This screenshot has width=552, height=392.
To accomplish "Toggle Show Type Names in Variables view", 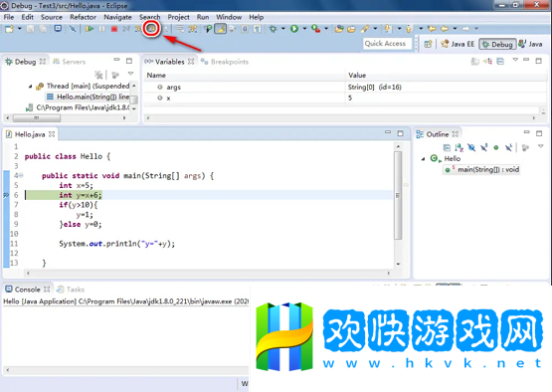I will point(474,62).
